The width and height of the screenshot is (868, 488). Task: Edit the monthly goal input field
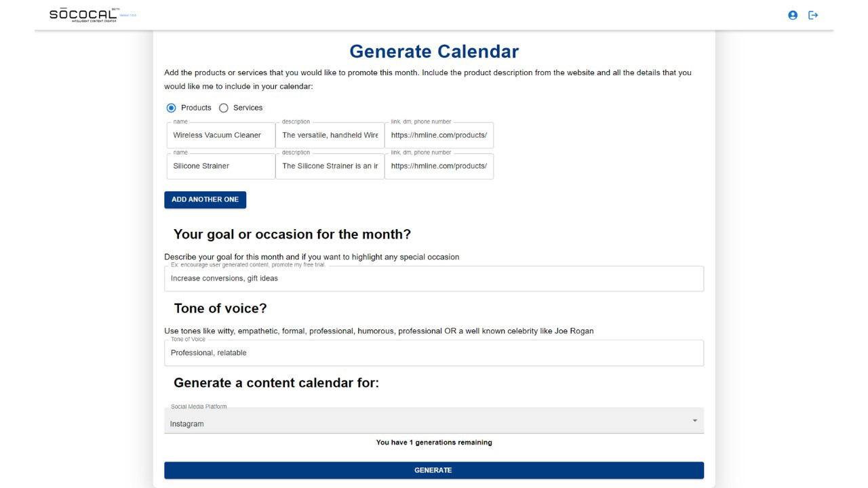(433, 279)
